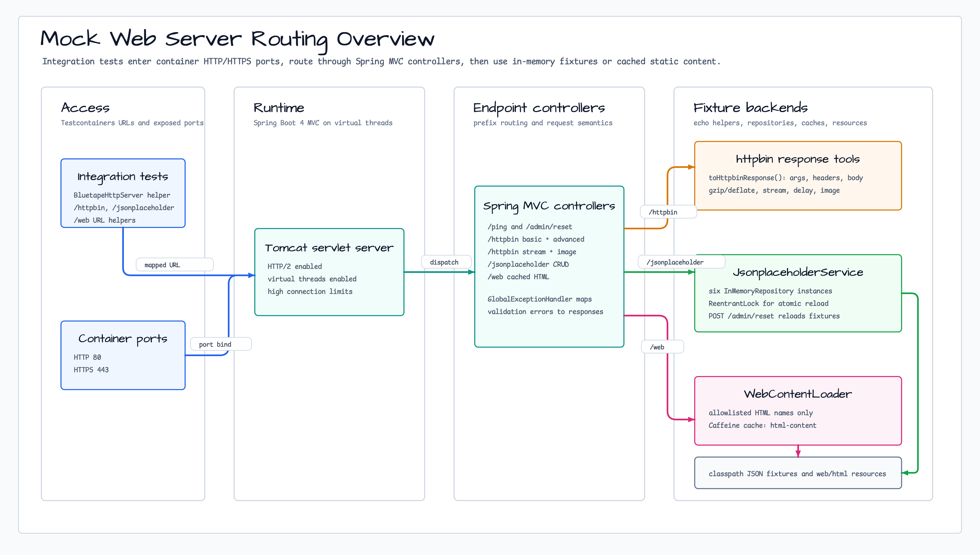Click the '/web' edge label
The height and width of the screenshot is (555, 980).
coord(662,347)
